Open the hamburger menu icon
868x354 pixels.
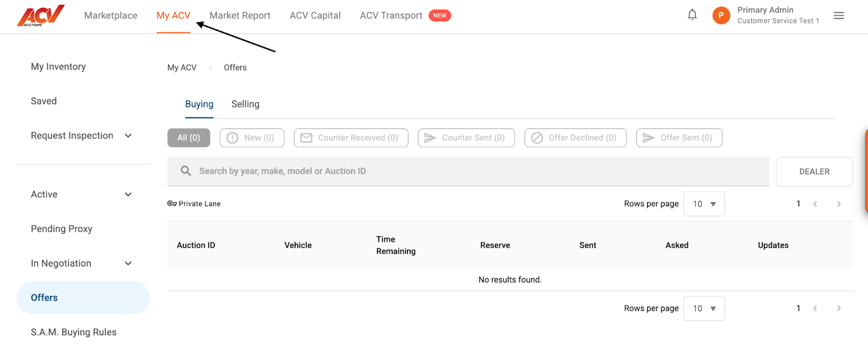pyautogui.click(x=839, y=16)
